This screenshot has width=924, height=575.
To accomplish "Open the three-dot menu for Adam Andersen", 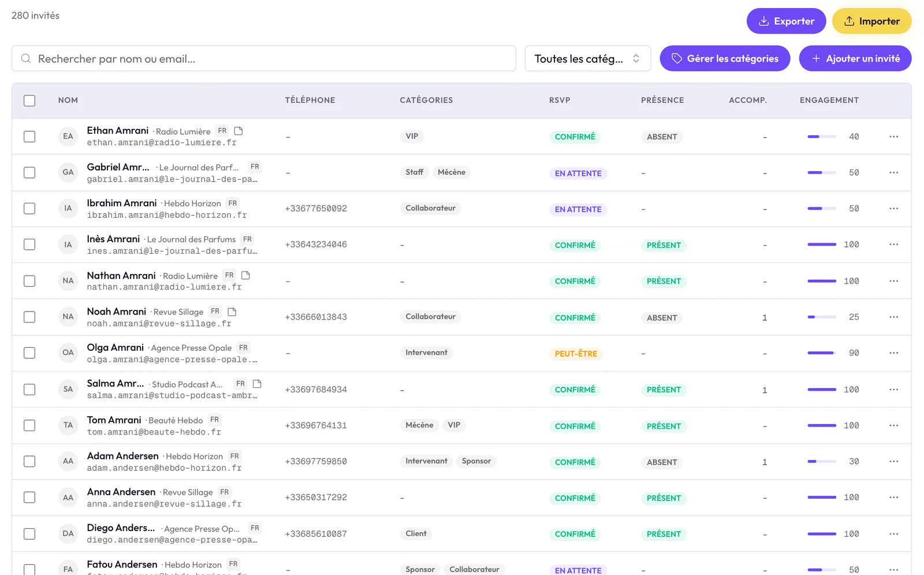I will pos(894,462).
